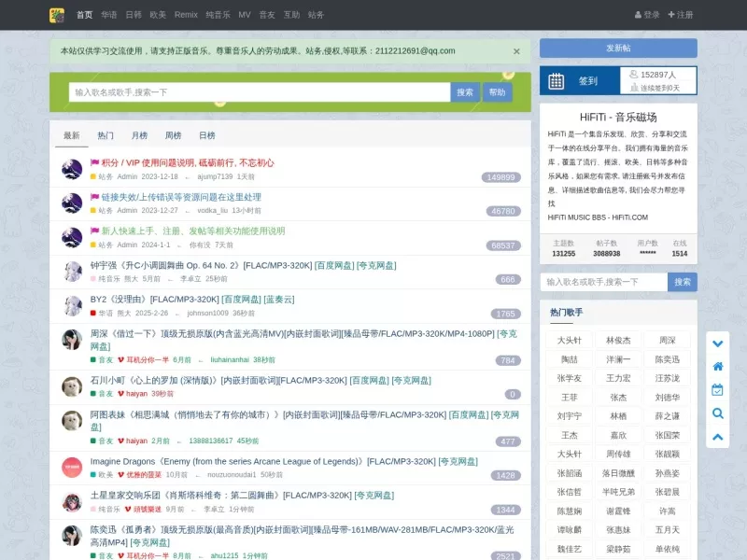Open the Remix nav category
Screen dimensions: 747x560
pos(186,15)
